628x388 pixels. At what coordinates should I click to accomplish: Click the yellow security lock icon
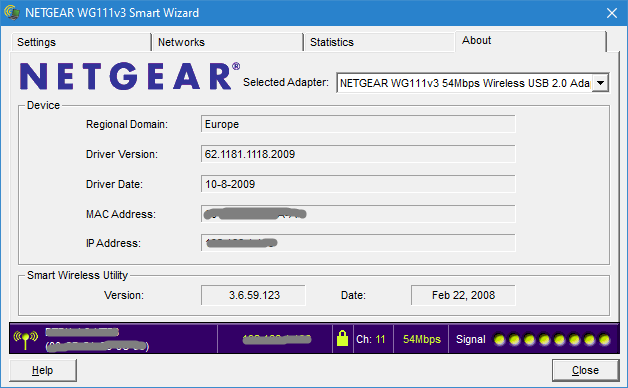pyautogui.click(x=342, y=339)
